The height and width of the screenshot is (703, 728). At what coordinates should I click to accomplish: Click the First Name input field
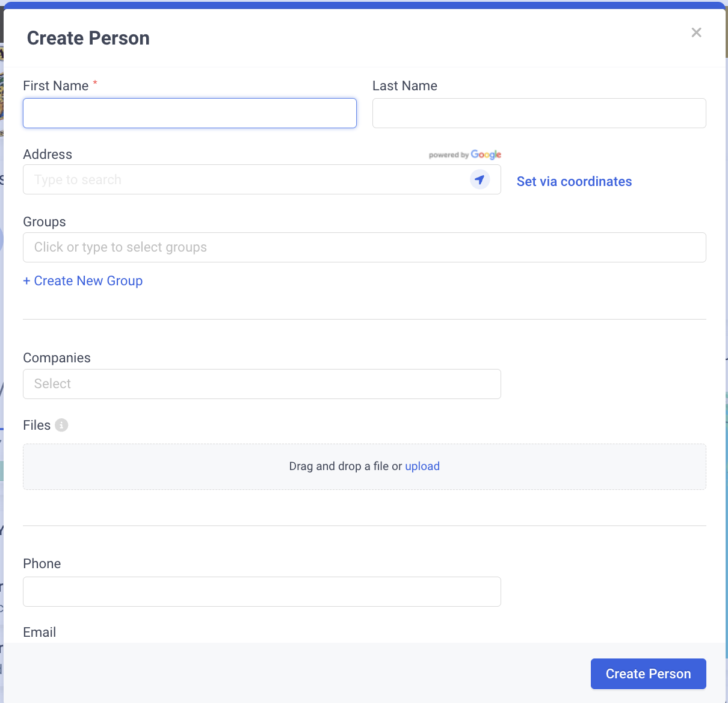click(x=190, y=113)
